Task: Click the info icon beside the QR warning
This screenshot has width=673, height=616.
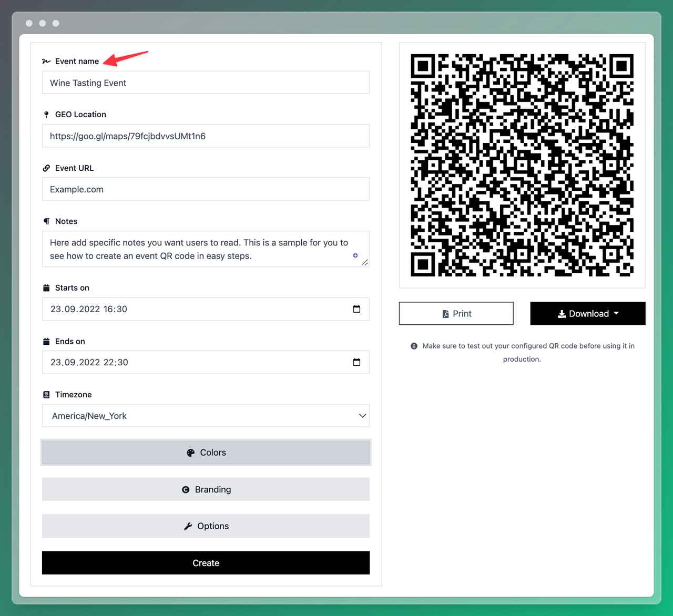Action: [x=414, y=346]
